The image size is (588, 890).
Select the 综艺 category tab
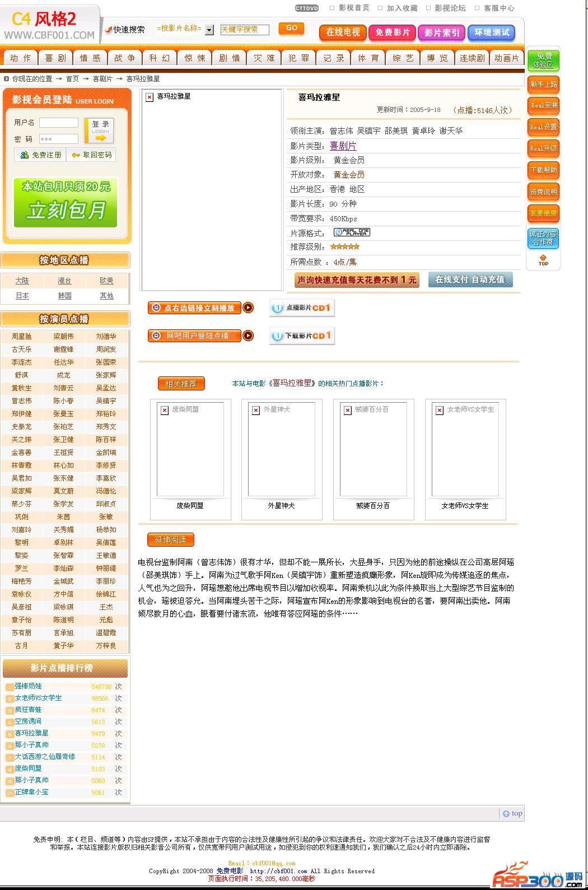pyautogui.click(x=402, y=58)
